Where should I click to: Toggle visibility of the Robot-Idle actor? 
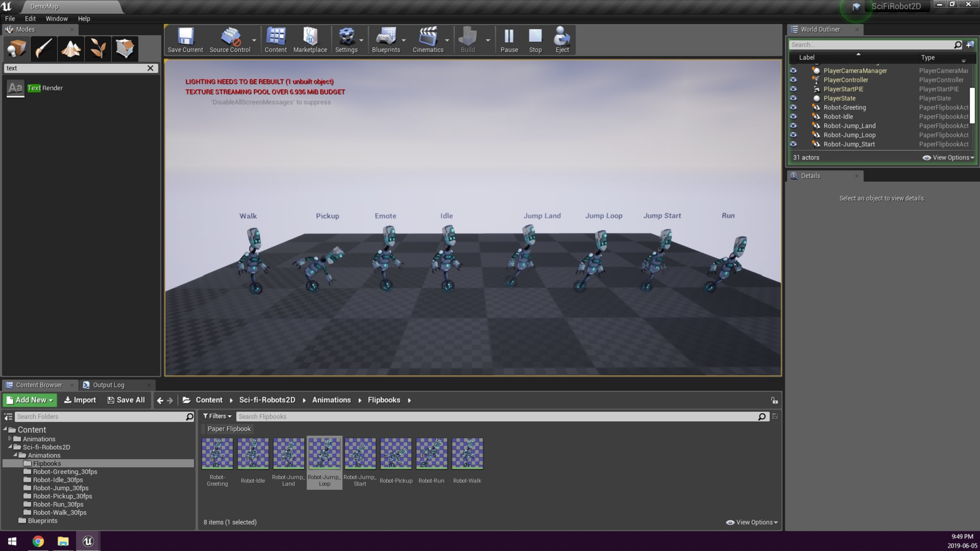pyautogui.click(x=793, y=117)
